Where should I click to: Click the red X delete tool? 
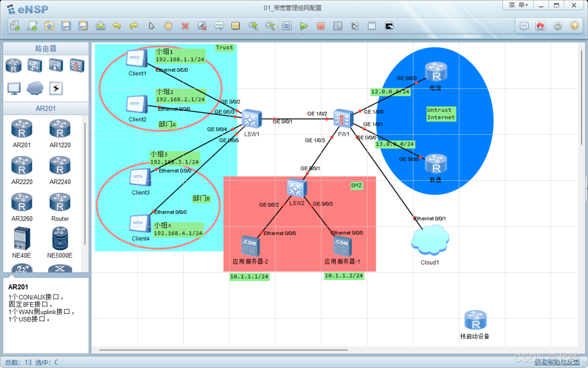(185, 26)
